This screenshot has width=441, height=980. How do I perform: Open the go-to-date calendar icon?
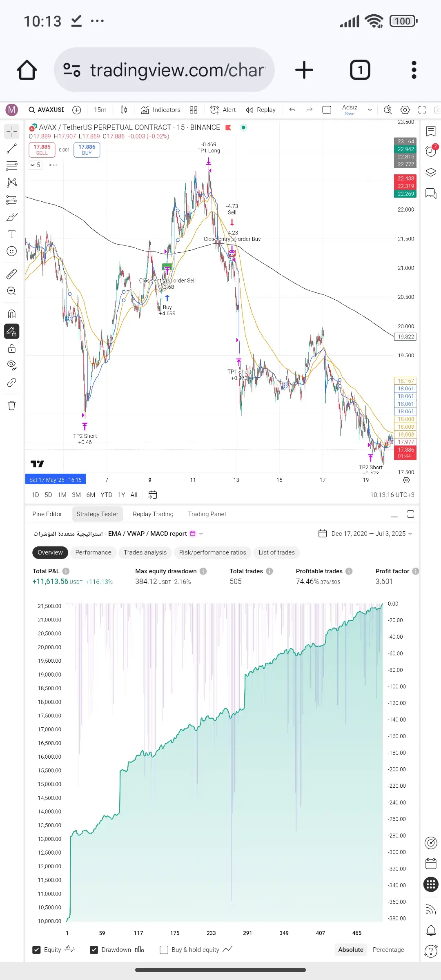click(x=152, y=495)
